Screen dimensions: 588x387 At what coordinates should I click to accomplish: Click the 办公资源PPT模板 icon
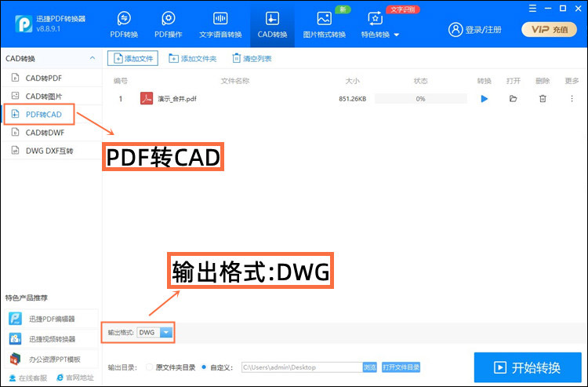[15, 360]
